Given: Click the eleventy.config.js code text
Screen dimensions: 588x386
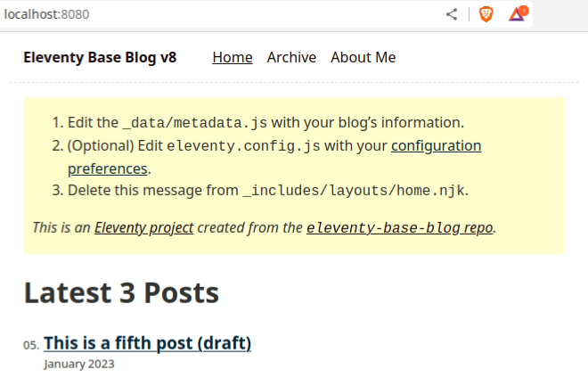Looking at the screenshot, I should pyautogui.click(x=243, y=146).
